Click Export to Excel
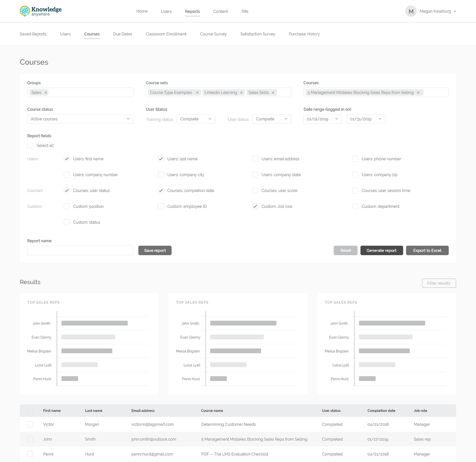Image resolution: width=476 pixels, height=462 pixels. pos(427,250)
